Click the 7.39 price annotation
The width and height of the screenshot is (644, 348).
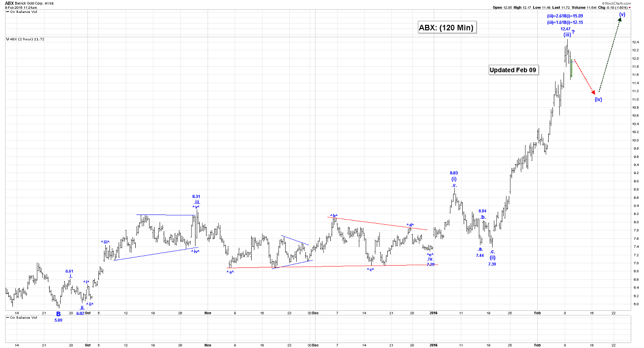point(492,264)
